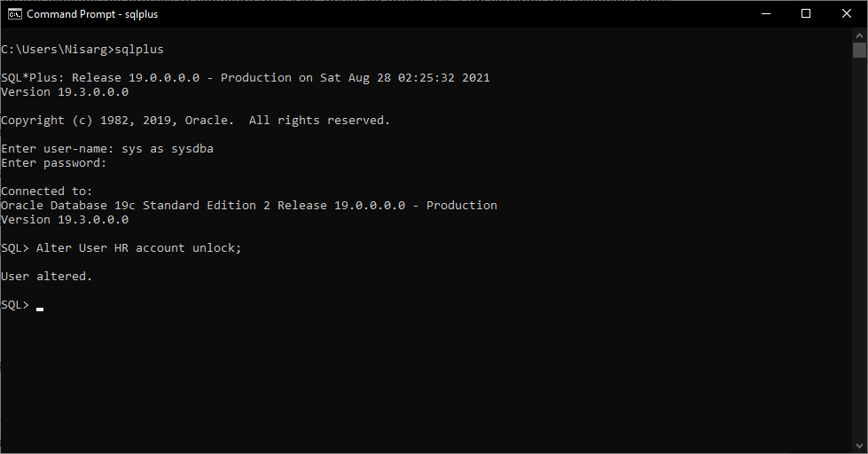This screenshot has width=868, height=454.
Task: Click the "Enter password:" line
Action: click(x=53, y=163)
